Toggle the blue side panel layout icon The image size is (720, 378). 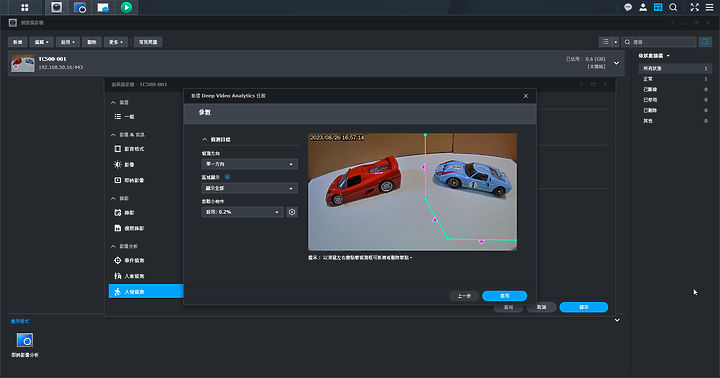click(705, 42)
